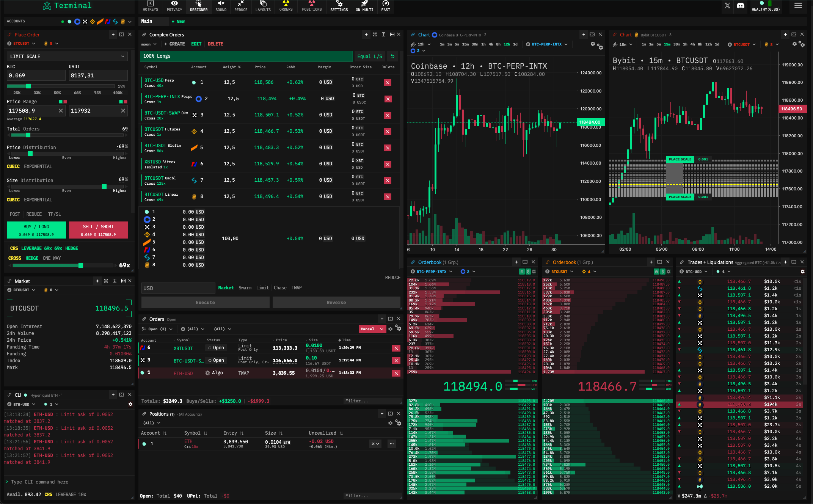Select CUBIC for Price Distribution

[x=13, y=166]
